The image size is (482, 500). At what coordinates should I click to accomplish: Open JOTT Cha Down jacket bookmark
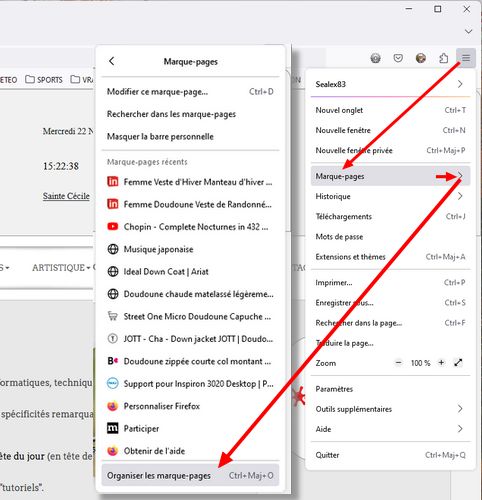[190, 339]
